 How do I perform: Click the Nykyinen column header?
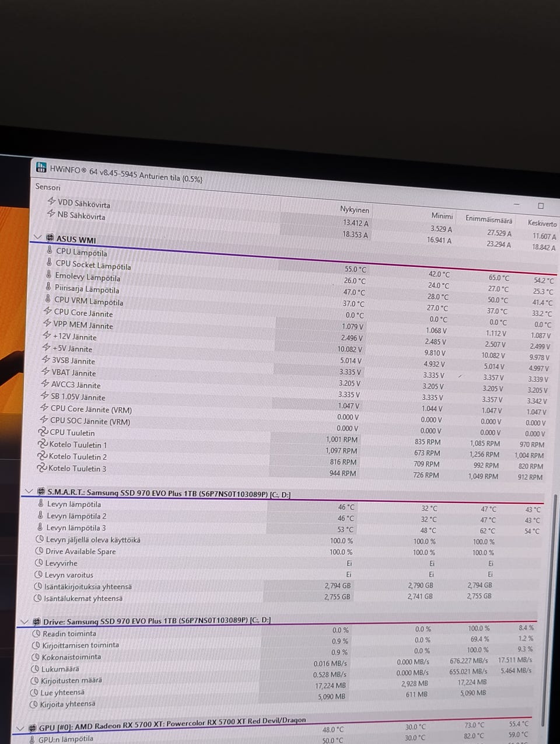click(x=354, y=209)
